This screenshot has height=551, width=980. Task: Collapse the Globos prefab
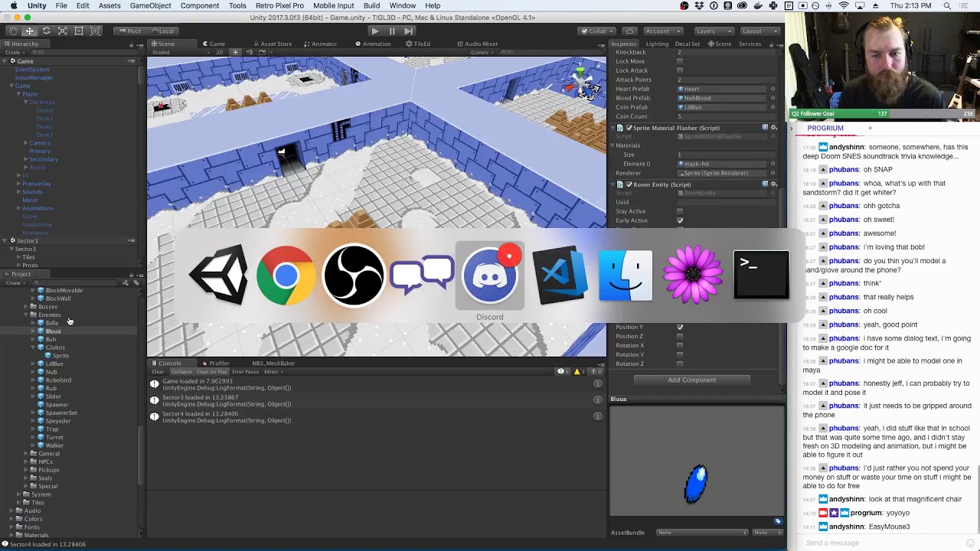tap(34, 347)
